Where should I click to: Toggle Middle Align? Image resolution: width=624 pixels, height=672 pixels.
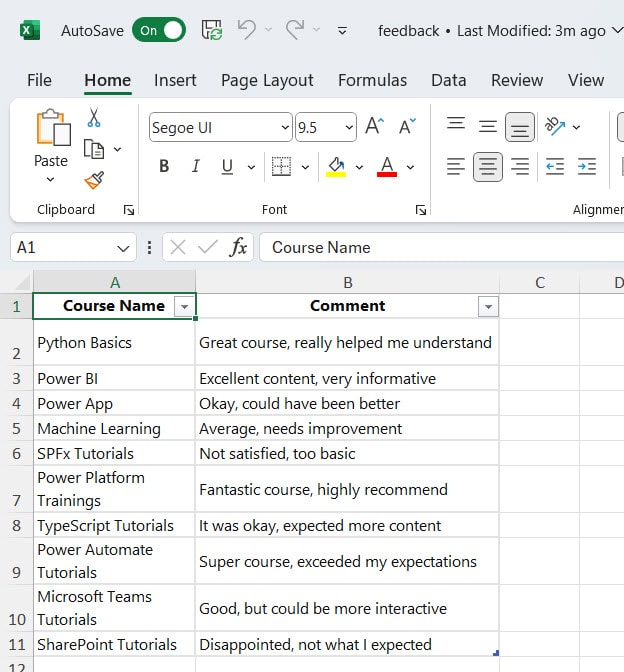[x=488, y=126]
